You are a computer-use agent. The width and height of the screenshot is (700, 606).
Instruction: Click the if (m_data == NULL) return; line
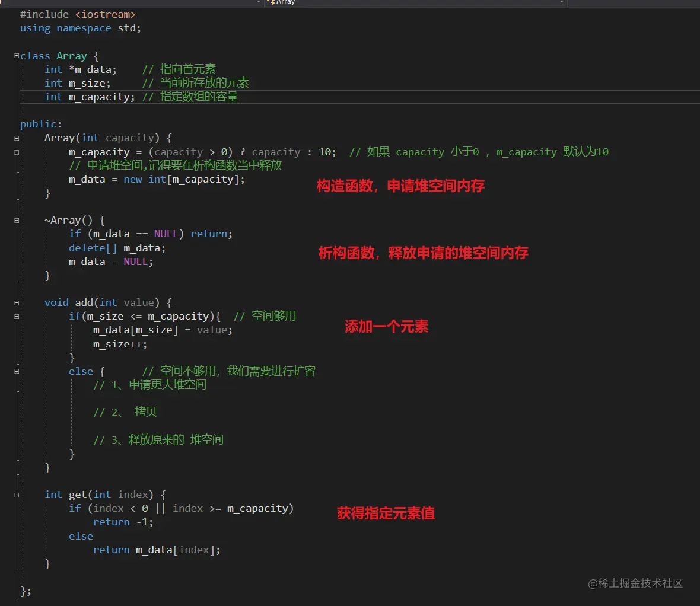click(151, 234)
